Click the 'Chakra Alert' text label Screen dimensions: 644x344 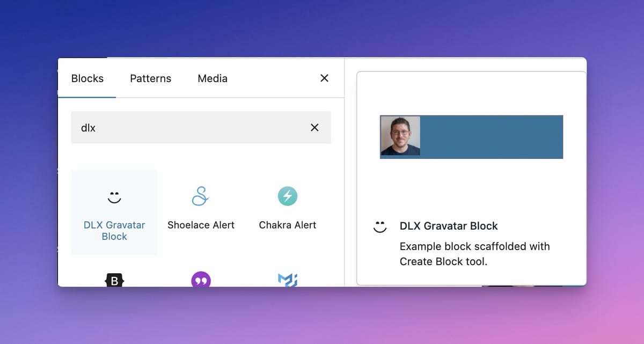[x=287, y=225]
